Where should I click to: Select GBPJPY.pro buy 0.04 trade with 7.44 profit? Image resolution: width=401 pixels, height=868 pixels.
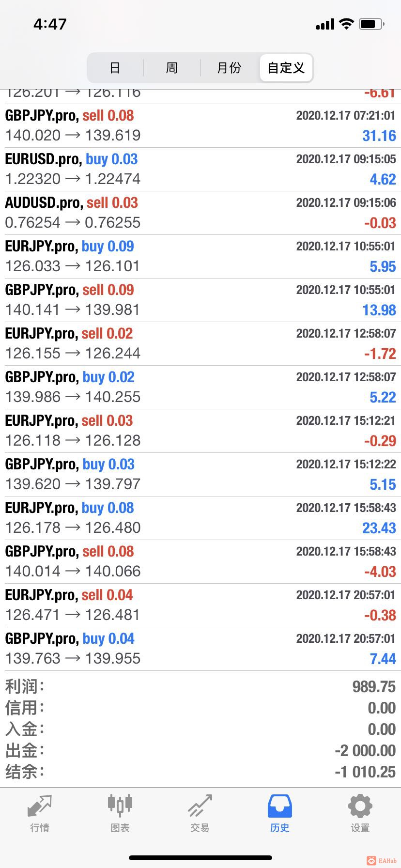pyautogui.click(x=200, y=649)
